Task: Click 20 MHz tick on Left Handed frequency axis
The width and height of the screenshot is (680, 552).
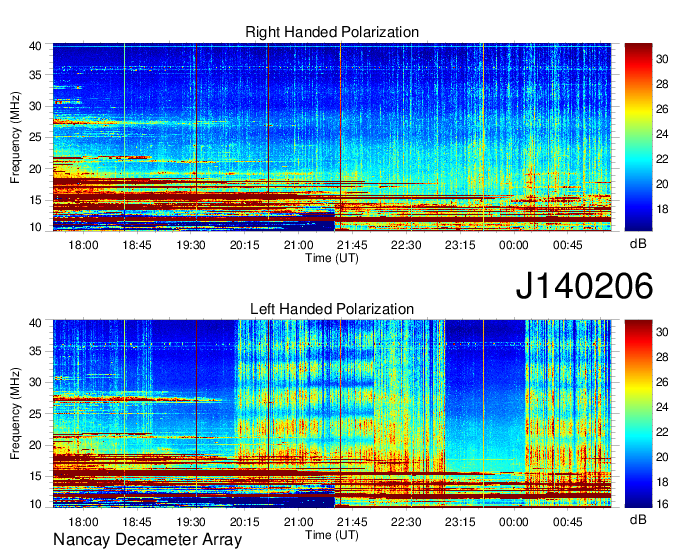Action: coord(35,445)
